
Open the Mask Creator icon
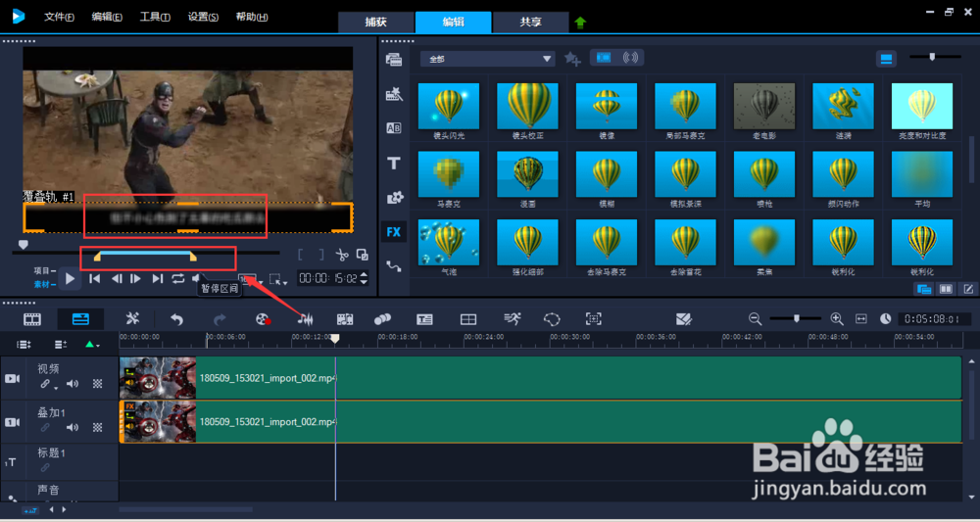tap(552, 319)
